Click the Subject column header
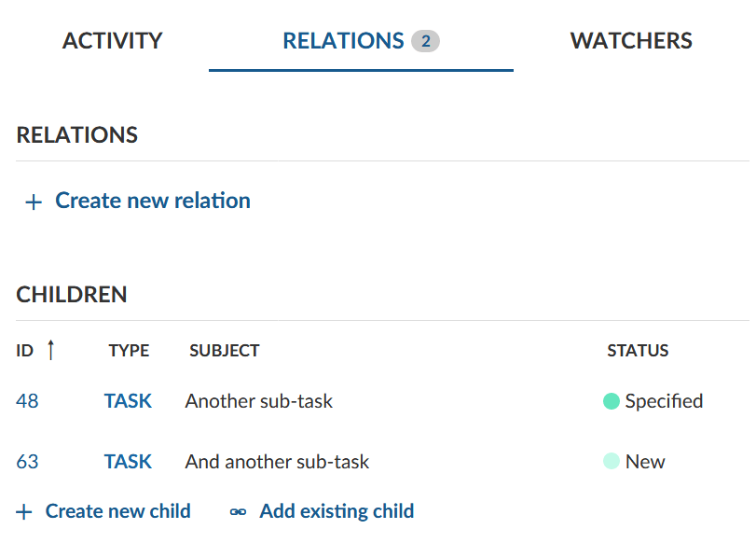 [x=224, y=351]
